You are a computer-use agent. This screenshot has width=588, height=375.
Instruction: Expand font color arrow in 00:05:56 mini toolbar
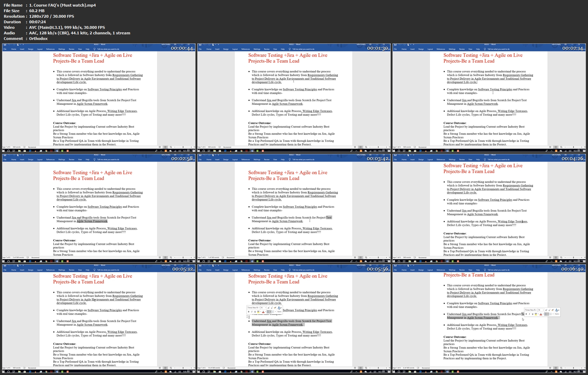pos(266,312)
